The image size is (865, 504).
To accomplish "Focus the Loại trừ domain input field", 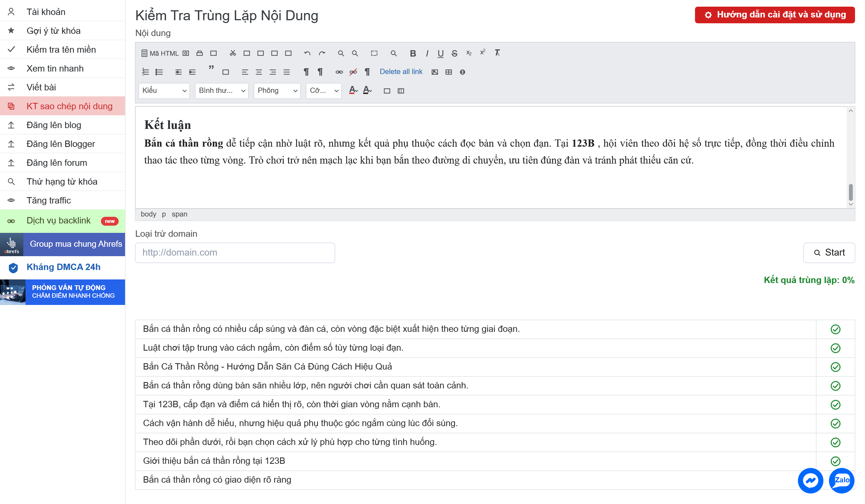I will click(x=235, y=253).
